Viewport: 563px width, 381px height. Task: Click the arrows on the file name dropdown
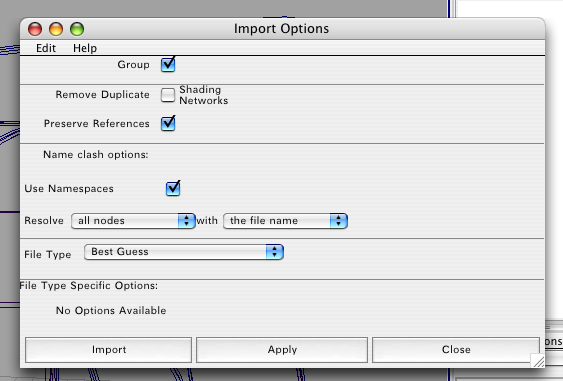(339, 220)
